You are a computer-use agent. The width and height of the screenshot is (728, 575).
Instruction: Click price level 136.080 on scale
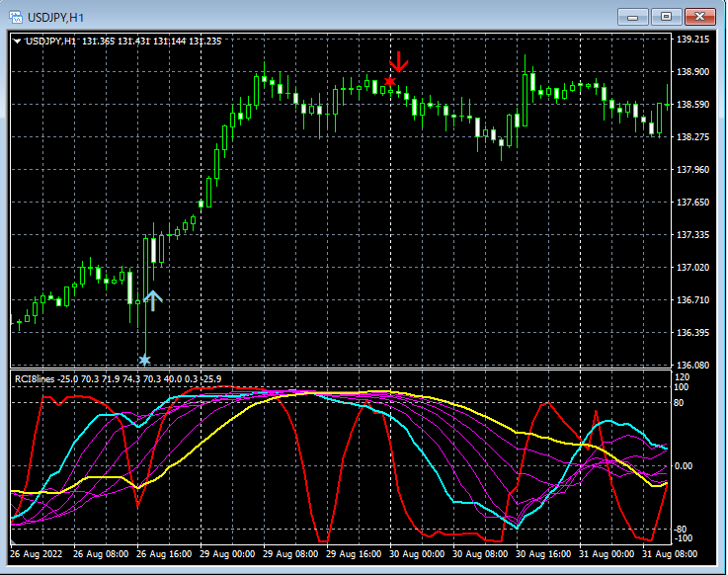[x=692, y=366]
